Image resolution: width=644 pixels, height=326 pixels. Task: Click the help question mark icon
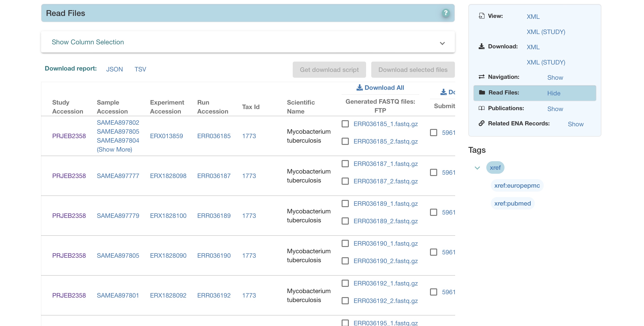(x=445, y=13)
